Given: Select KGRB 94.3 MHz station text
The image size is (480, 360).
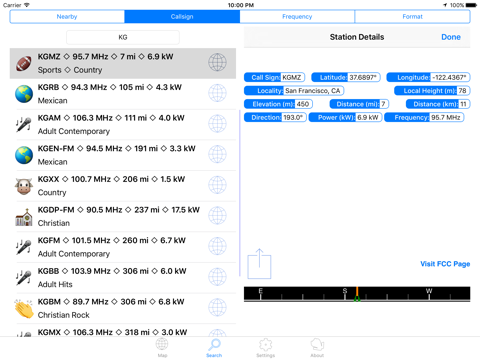Looking at the screenshot, I should [x=110, y=87].
